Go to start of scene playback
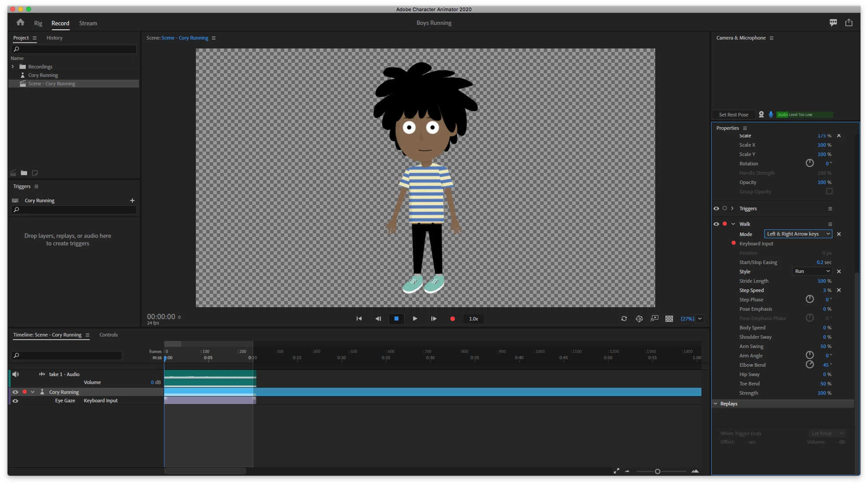This screenshot has height=485, width=868. 359,319
